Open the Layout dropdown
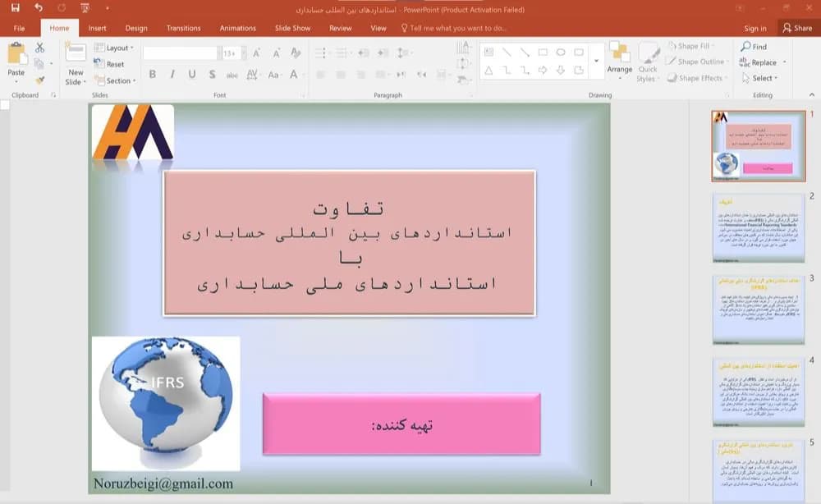Viewport: 821px width, 504px height. pyautogui.click(x=114, y=48)
